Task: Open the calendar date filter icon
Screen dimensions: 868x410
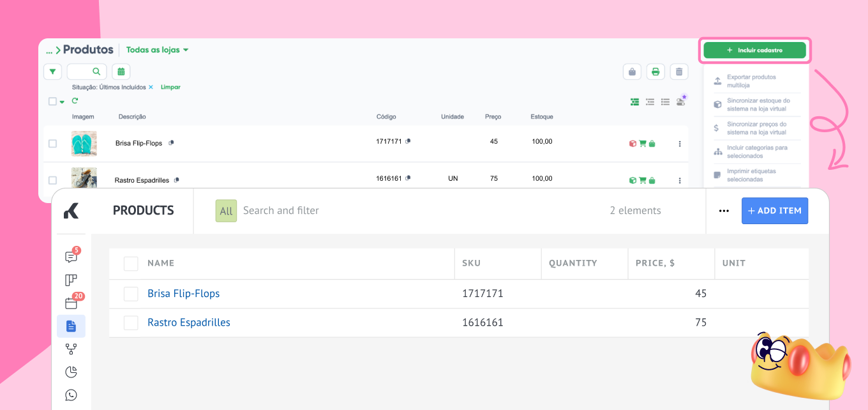Action: tap(121, 72)
